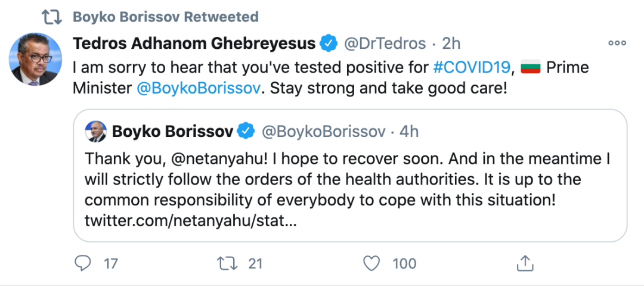Screen dimensions: 644x287
Task: Click Boyko Borissov's verified badge in quoted tweet
Action: 247,131
